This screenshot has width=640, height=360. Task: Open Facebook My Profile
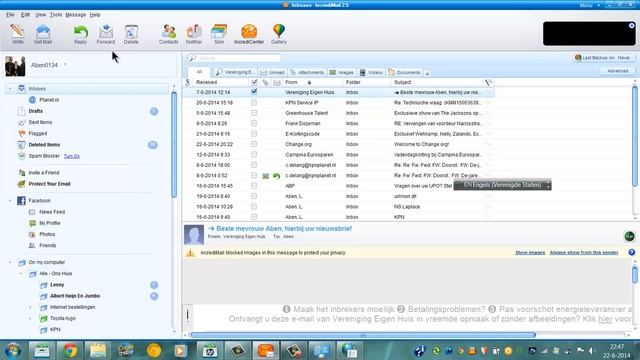49,223
